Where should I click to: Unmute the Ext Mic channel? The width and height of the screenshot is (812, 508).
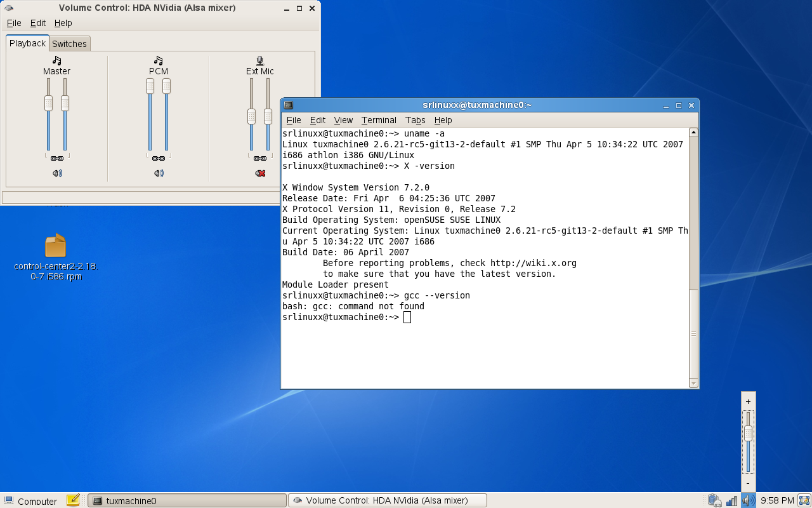(x=260, y=173)
